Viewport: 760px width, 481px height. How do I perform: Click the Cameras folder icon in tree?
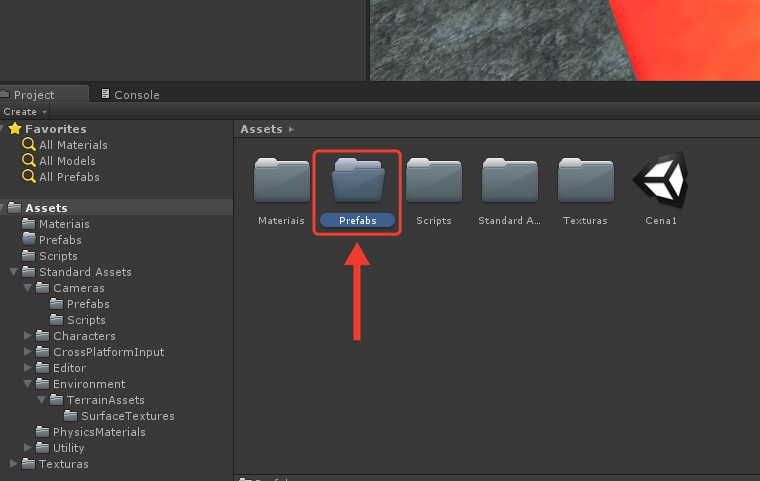[43, 288]
